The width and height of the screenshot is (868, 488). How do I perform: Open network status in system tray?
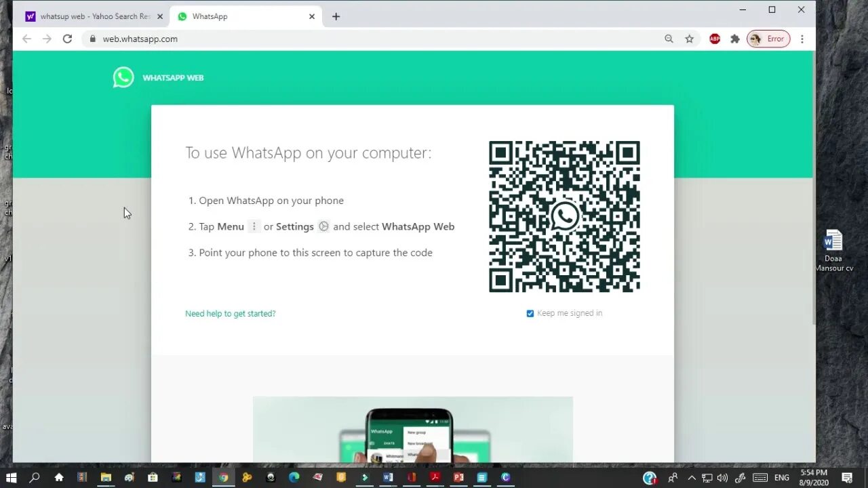(x=707, y=478)
